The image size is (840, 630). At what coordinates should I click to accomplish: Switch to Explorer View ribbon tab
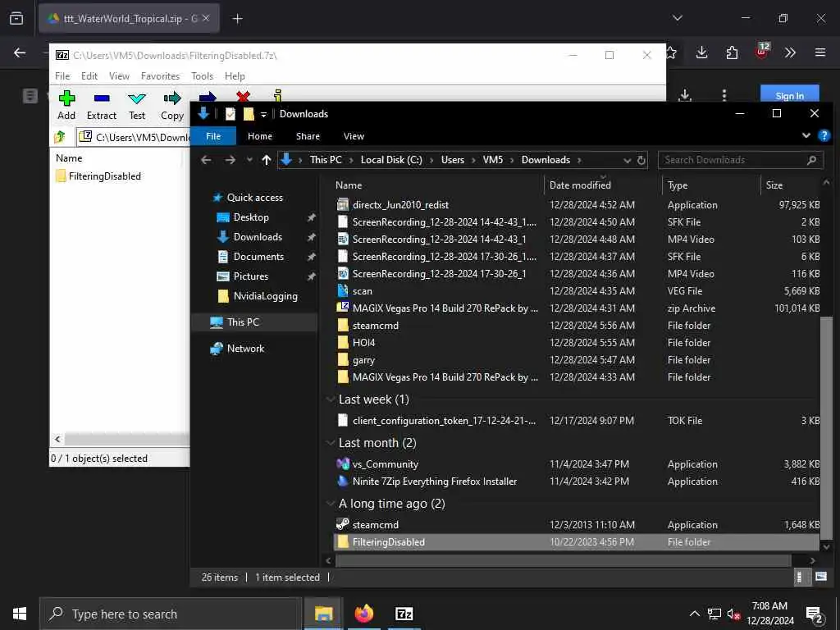[x=354, y=136]
